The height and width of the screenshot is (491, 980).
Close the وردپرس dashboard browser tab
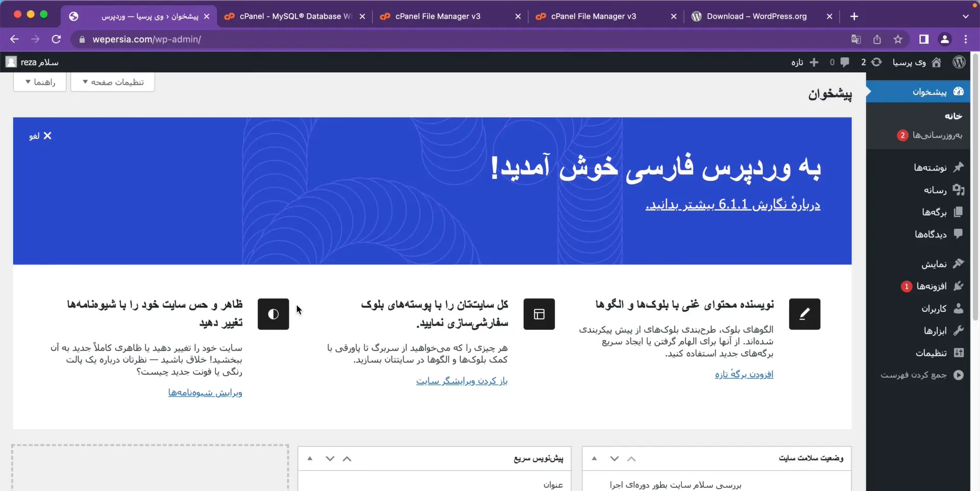206,16
